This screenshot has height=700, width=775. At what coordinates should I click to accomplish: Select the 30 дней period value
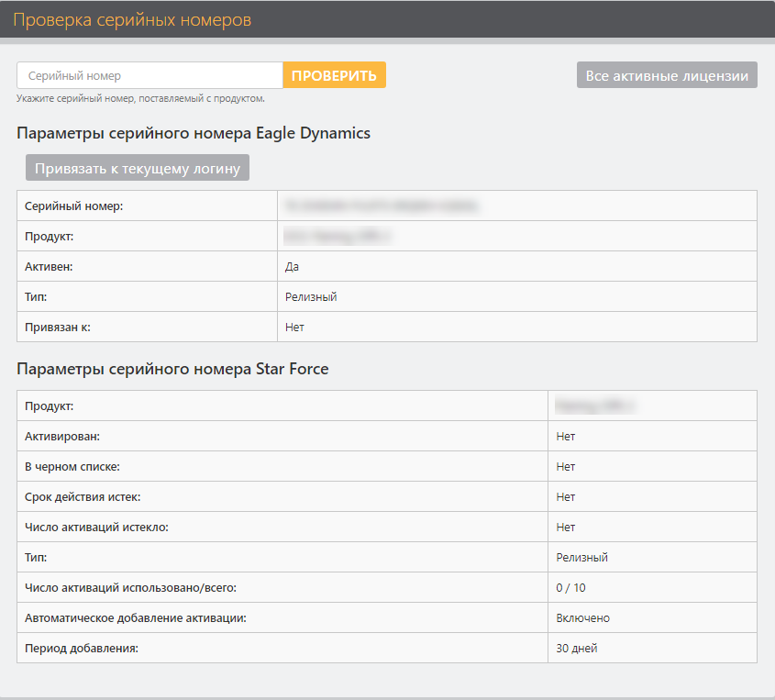[576, 649]
